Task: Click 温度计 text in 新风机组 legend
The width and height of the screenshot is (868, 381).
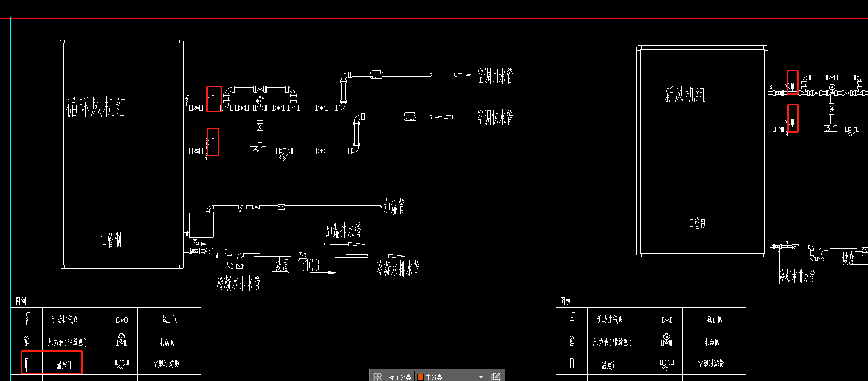Action: (x=609, y=365)
